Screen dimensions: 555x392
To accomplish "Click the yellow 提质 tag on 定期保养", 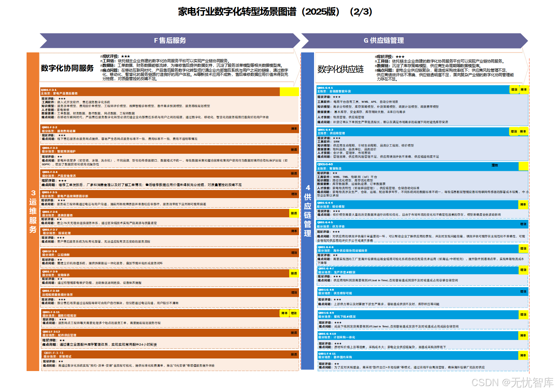I will click(294, 273).
